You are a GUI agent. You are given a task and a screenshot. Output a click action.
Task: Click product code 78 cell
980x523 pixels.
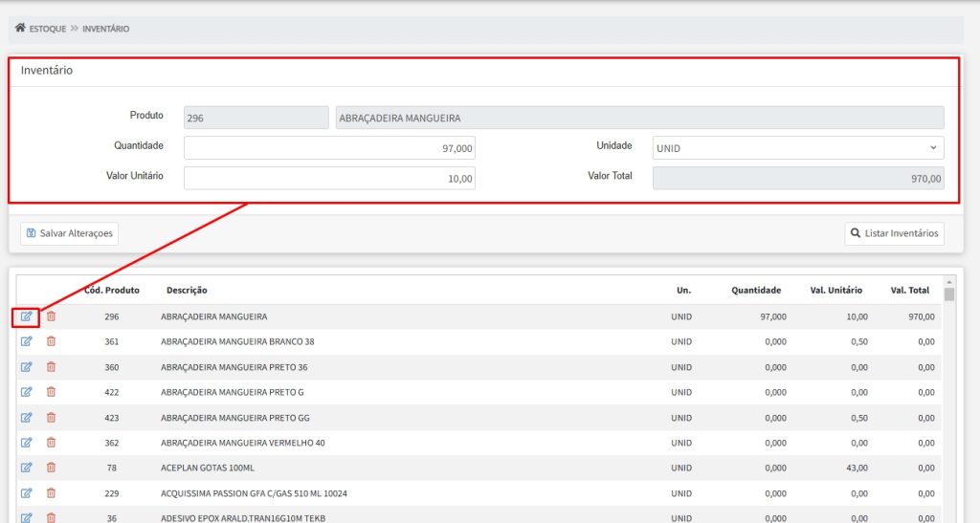coord(112,468)
